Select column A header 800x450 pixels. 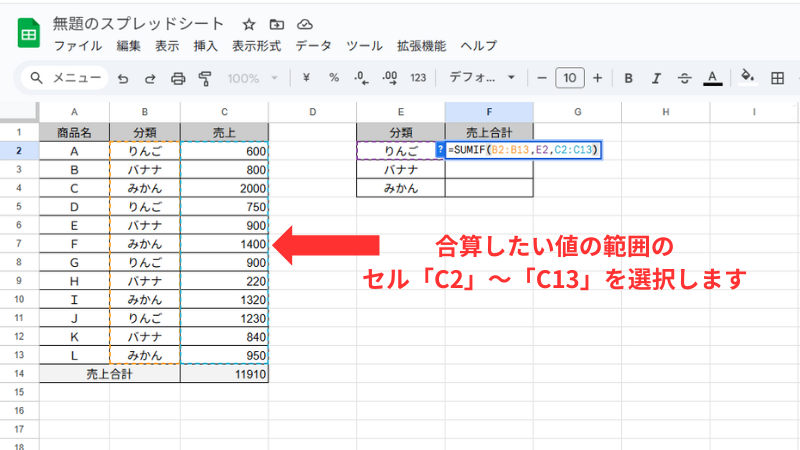coord(74,112)
